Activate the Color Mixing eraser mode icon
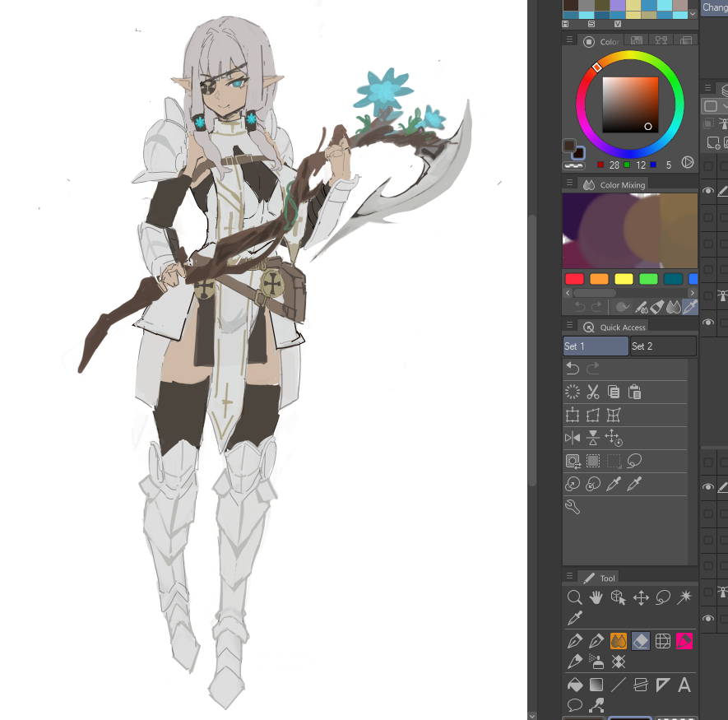728x720 pixels. tap(657, 307)
